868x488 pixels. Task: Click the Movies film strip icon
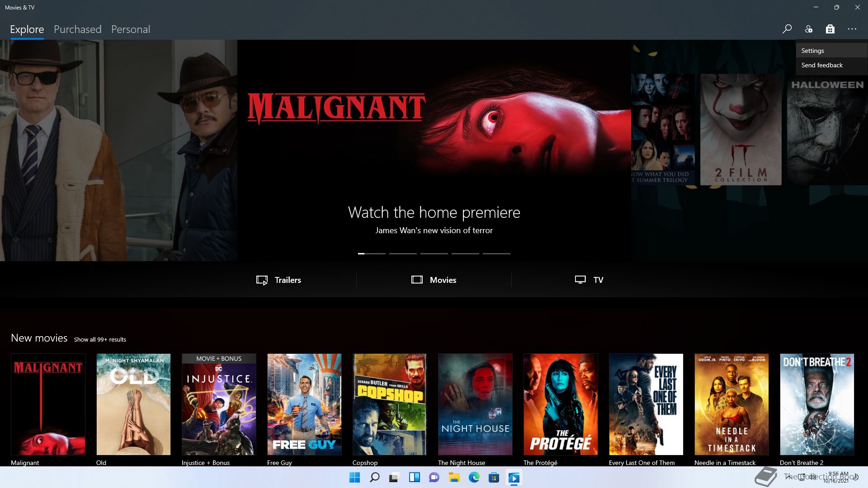click(417, 280)
